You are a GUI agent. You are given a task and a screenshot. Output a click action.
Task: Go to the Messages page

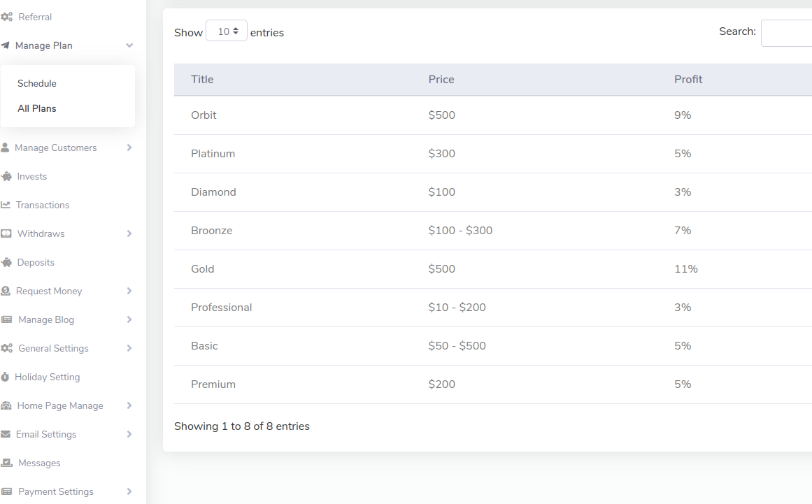tap(39, 463)
